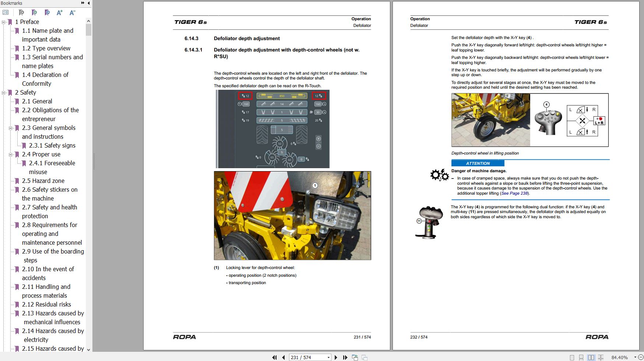Open the zoom percentage dropdown
Screen dimensions: 644x361
coord(635,357)
